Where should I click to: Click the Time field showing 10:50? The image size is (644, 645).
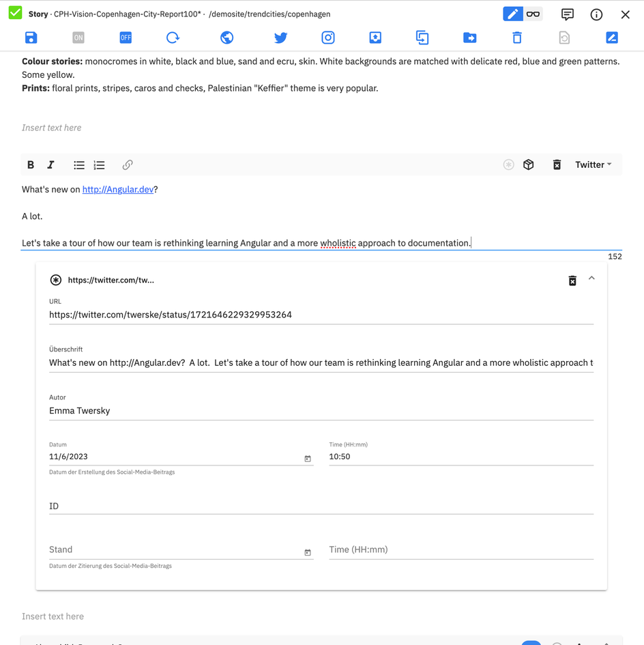tap(461, 457)
